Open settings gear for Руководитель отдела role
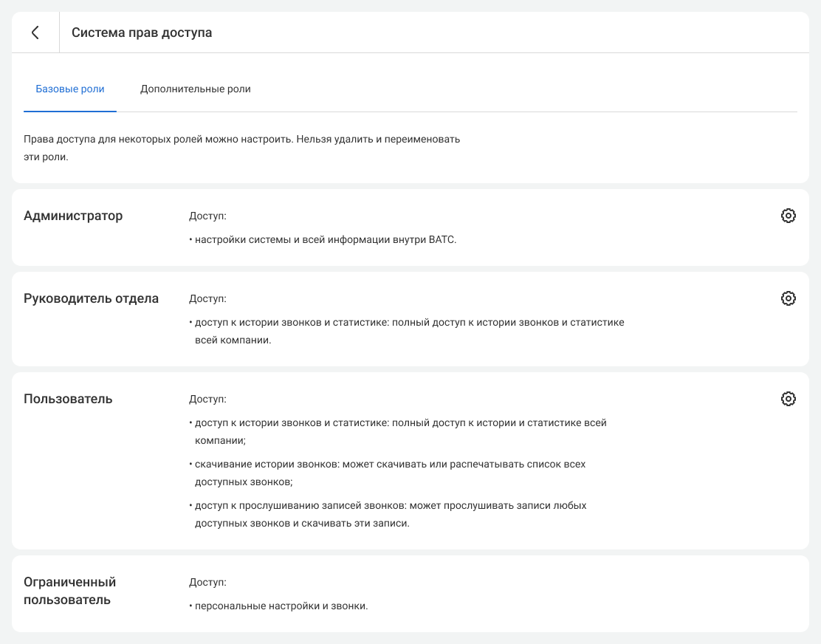Screen dimensions: 821x644 pyautogui.click(x=788, y=298)
